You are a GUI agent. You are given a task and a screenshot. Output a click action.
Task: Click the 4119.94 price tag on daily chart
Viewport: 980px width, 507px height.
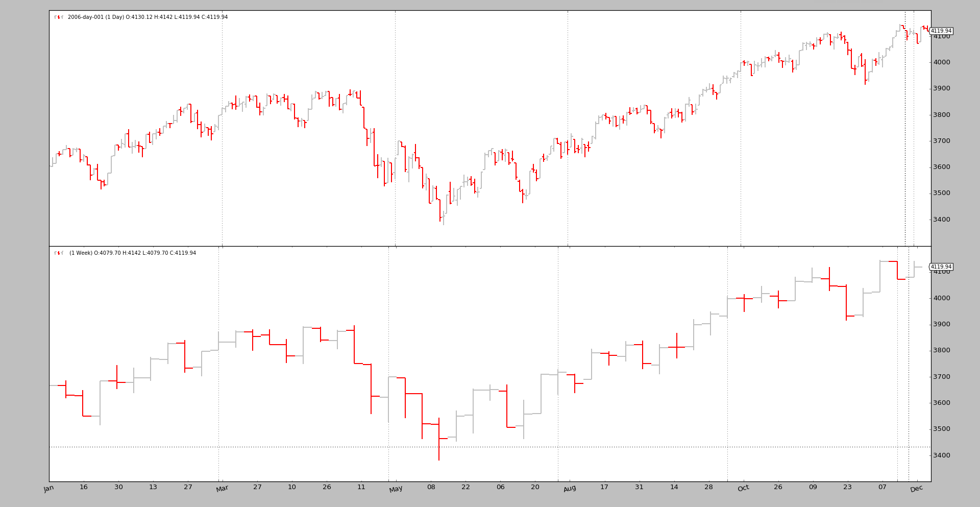coord(941,31)
